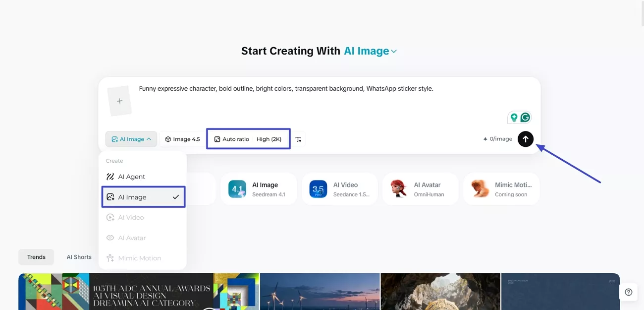Viewport: 644px width, 310px height.
Task: Click the text style icon beside High (2K)
Action: click(299, 139)
